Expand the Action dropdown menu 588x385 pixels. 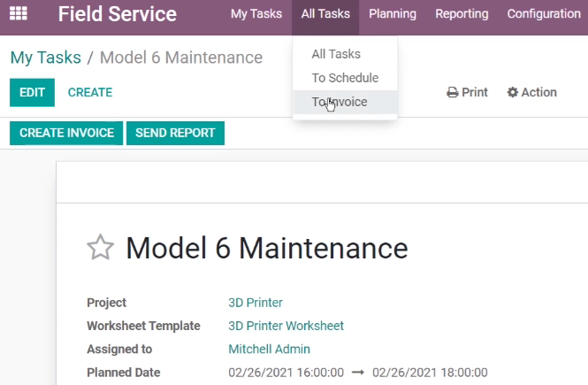point(531,92)
